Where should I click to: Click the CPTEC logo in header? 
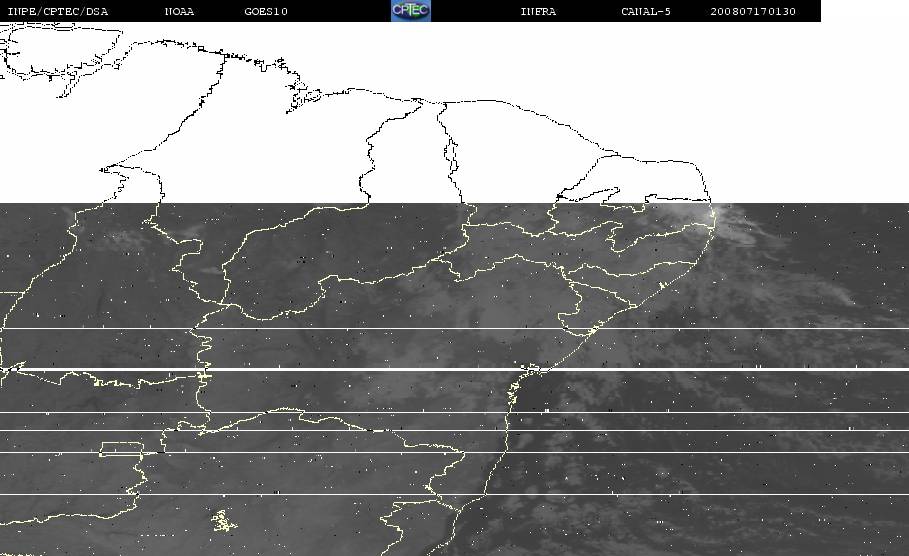tap(411, 10)
